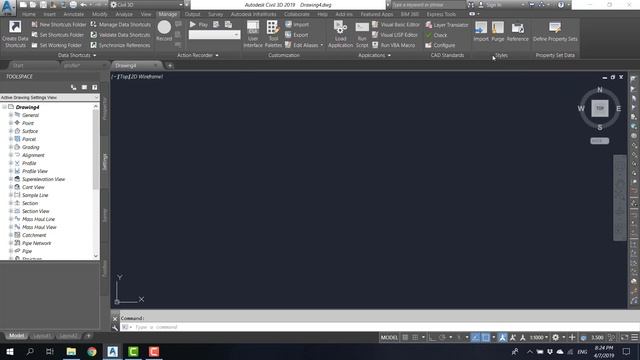Image resolution: width=640 pixels, height=360 pixels.
Task: Switch to the Insert ribbon tab
Action: click(49, 14)
